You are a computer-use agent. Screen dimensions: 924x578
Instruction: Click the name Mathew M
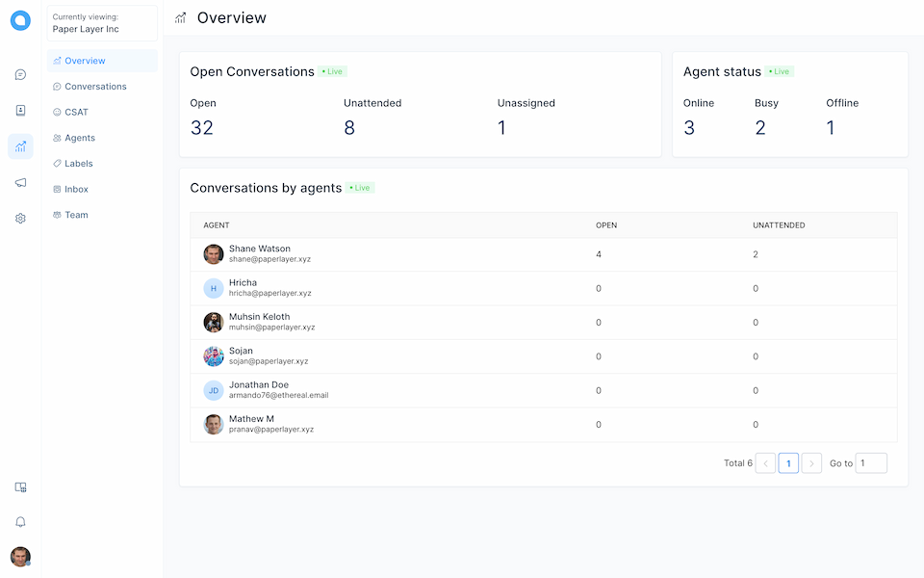(x=251, y=419)
